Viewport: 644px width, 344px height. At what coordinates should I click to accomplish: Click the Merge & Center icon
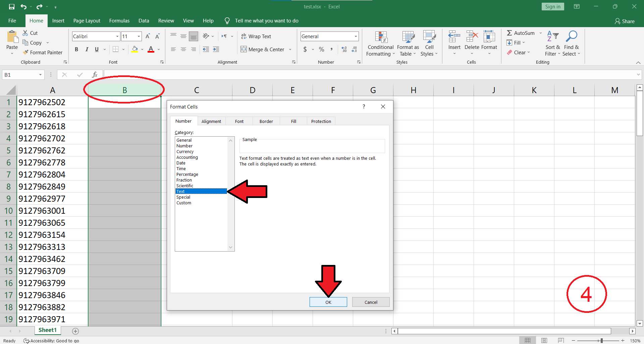coord(244,49)
